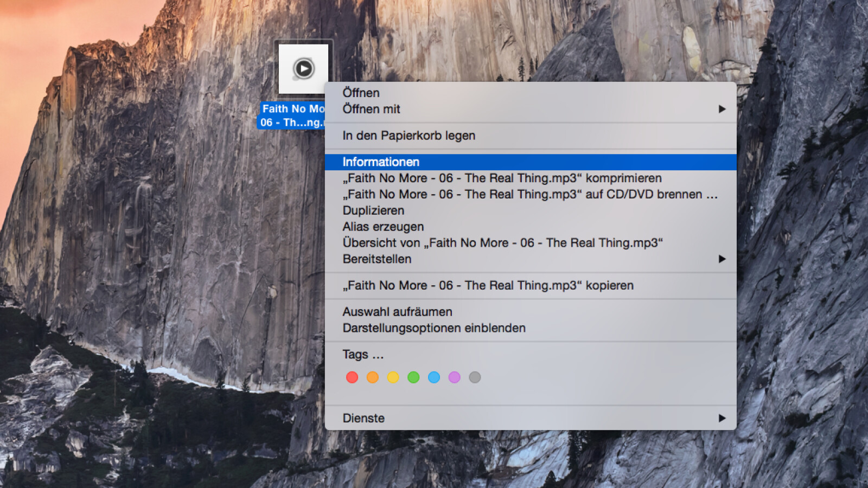Click the MP3 file icon on desktop

[x=303, y=69]
